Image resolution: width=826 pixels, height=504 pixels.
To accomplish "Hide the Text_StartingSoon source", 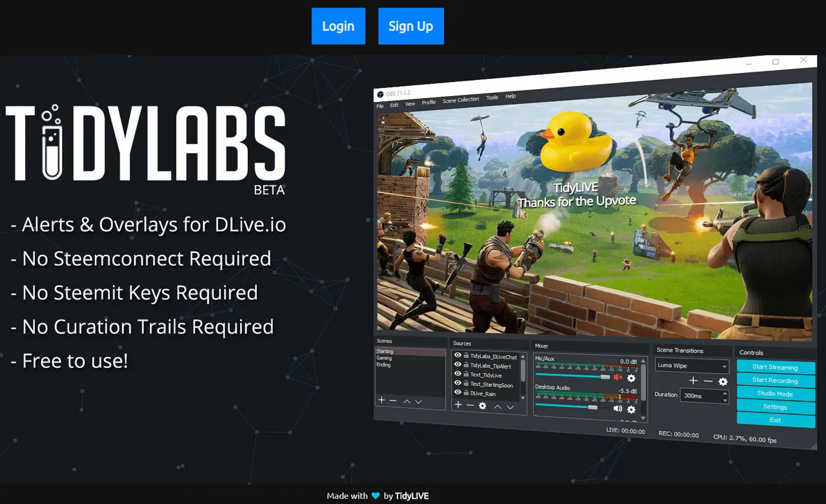I will pos(458,383).
